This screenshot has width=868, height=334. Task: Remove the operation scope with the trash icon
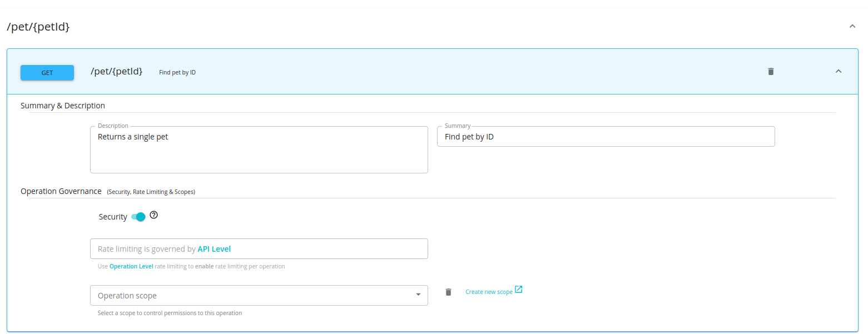[448, 292]
